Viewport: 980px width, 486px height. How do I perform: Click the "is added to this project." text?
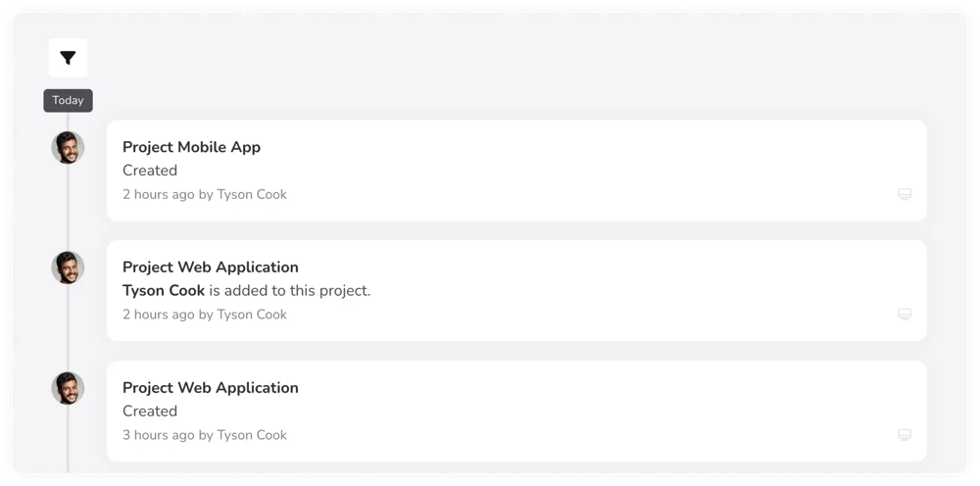point(290,290)
